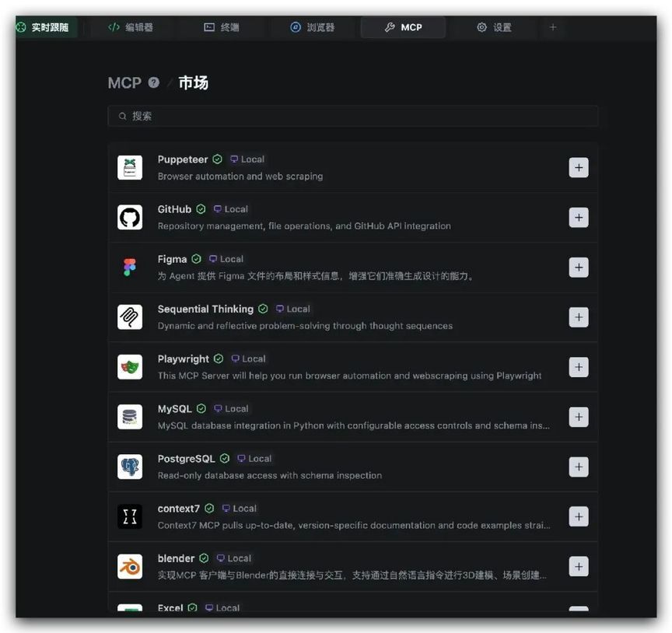Open the 浏览器 tab
Screen dimensions: 672x633
coord(312,27)
